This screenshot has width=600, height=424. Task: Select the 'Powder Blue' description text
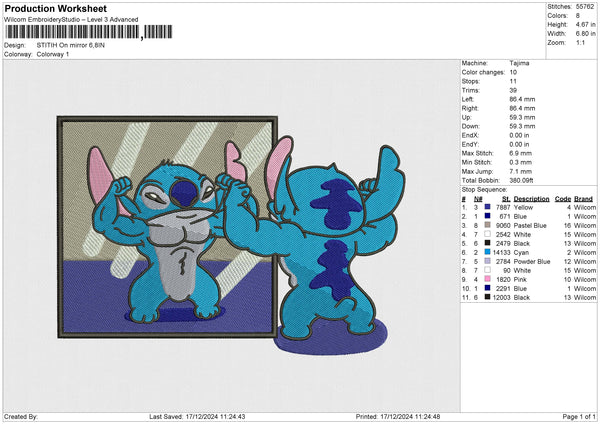[532, 261]
